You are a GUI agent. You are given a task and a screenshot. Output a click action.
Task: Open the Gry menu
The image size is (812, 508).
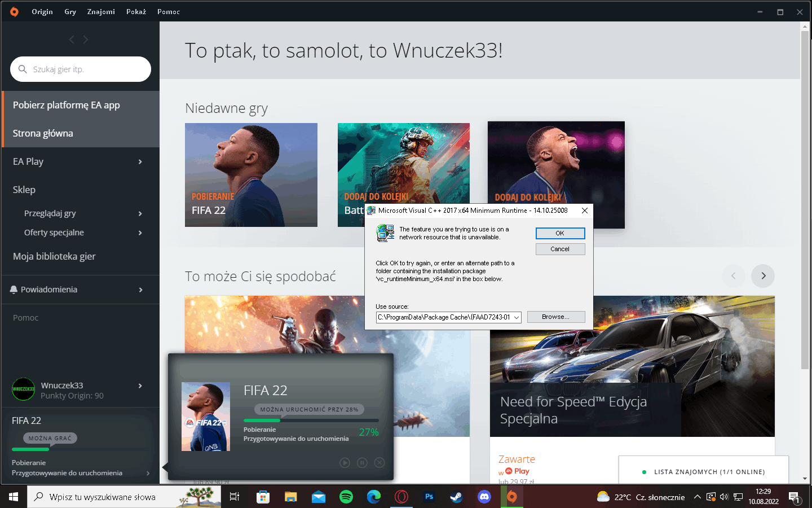[70, 11]
